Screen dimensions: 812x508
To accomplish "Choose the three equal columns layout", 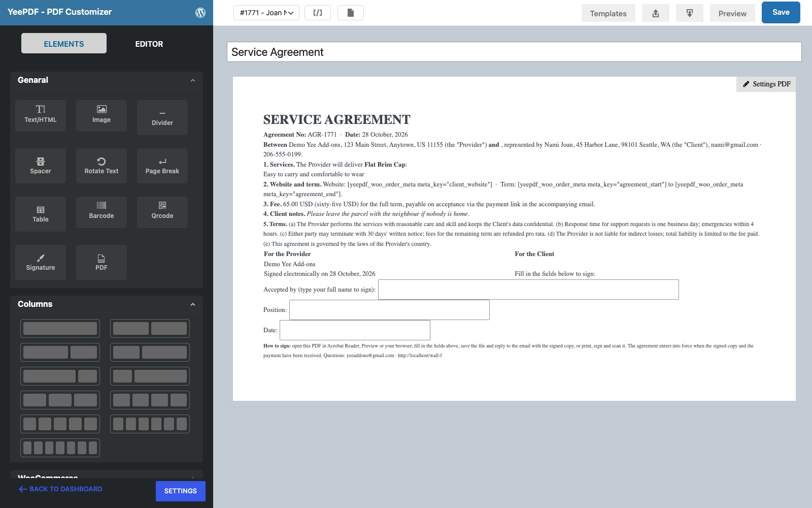I will (x=60, y=400).
